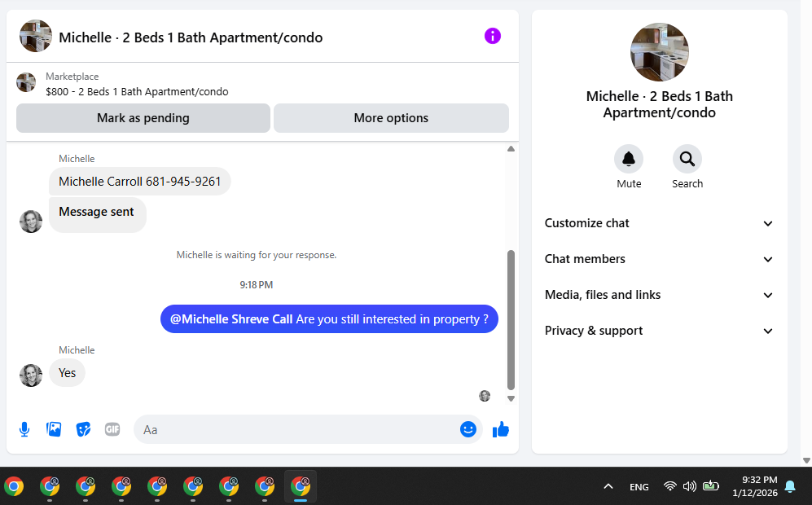812x505 pixels.
Task: Expand Media, files and links
Action: pyautogui.click(x=659, y=295)
